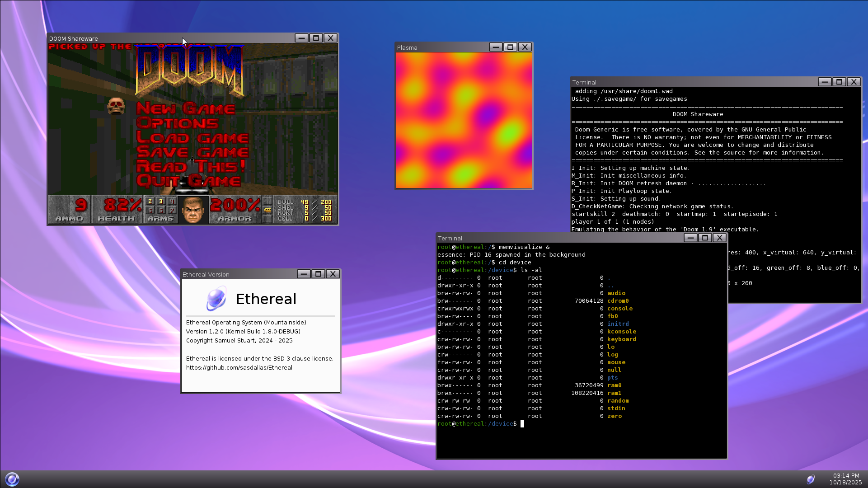Screen dimensions: 868x488
Task: Close the DOOM Shareware window
Action: pyautogui.click(x=331, y=38)
